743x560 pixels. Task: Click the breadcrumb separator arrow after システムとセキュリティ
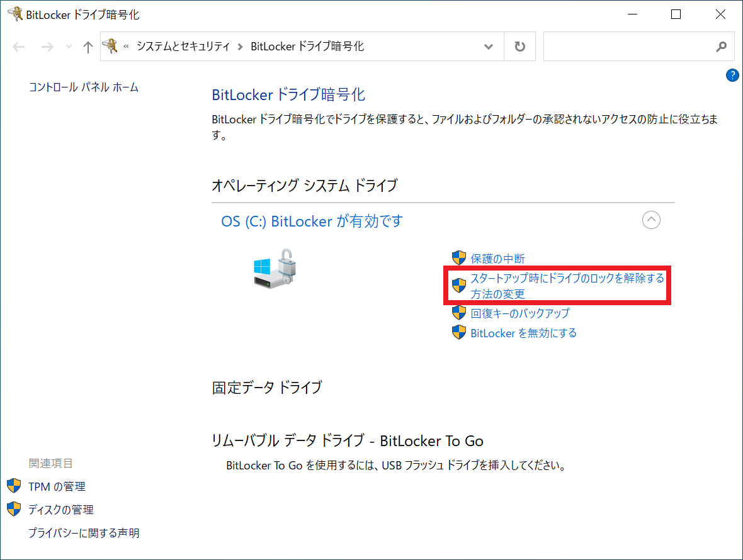(241, 47)
